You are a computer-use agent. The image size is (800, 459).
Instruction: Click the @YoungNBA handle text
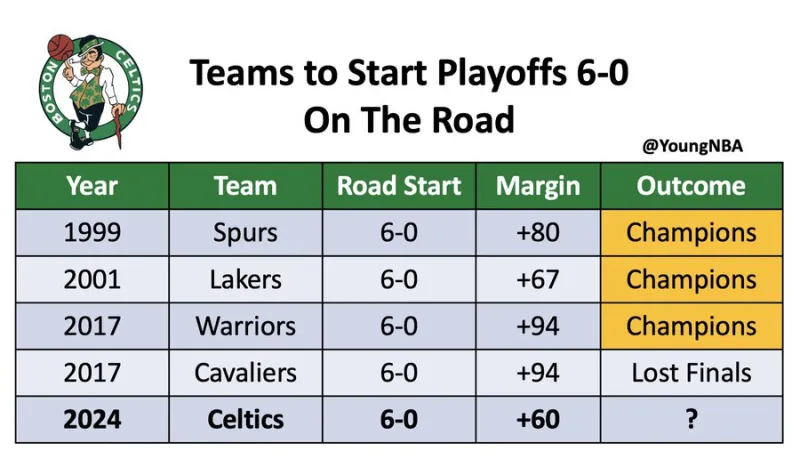pyautogui.click(x=692, y=146)
